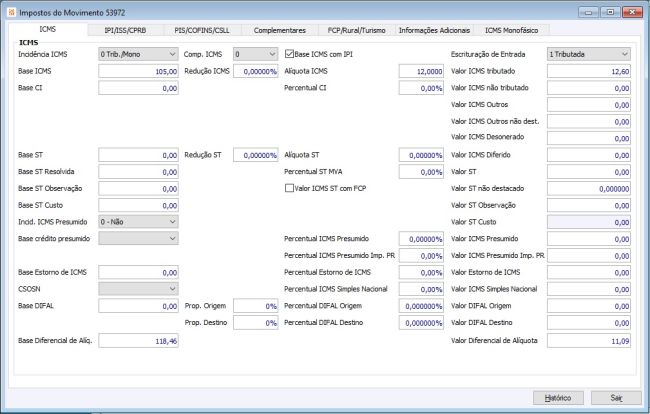Maximize the Impostos do Movimento window
Screen dimensions: 650x414
tap(610, 12)
